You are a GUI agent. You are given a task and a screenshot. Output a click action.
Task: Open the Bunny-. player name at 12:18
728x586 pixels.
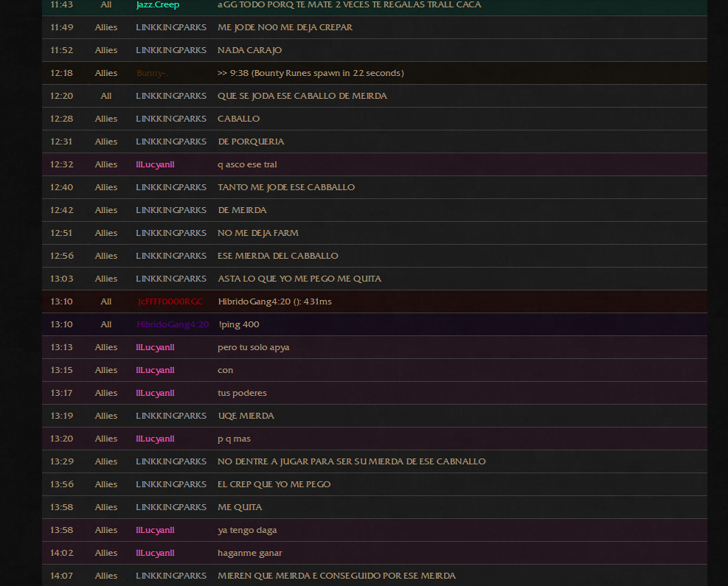point(152,73)
